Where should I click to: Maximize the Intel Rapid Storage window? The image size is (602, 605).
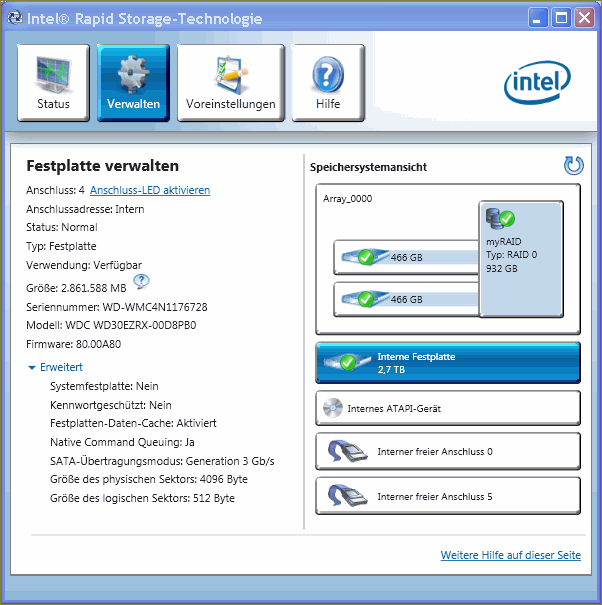coord(561,18)
